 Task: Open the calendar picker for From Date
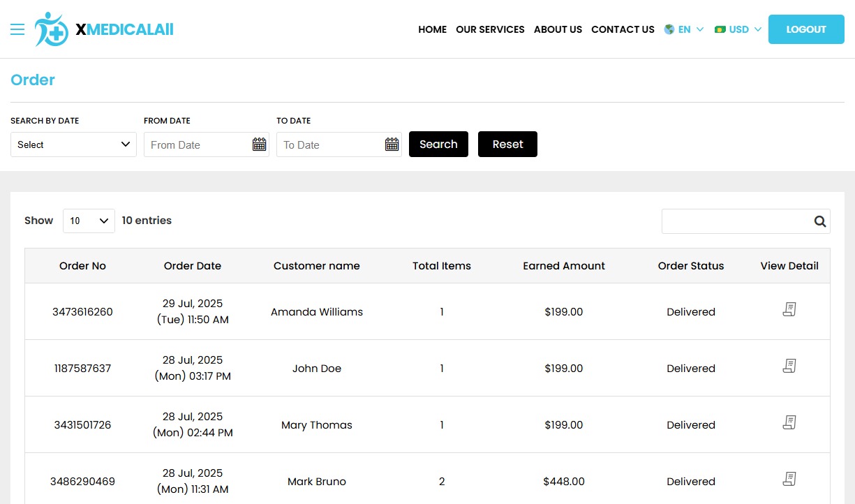(259, 144)
